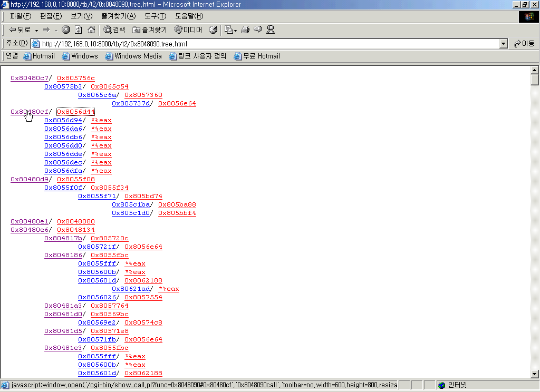540x392 pixels.
Task: Click the link 0x805c1ba
Action: [131, 204]
